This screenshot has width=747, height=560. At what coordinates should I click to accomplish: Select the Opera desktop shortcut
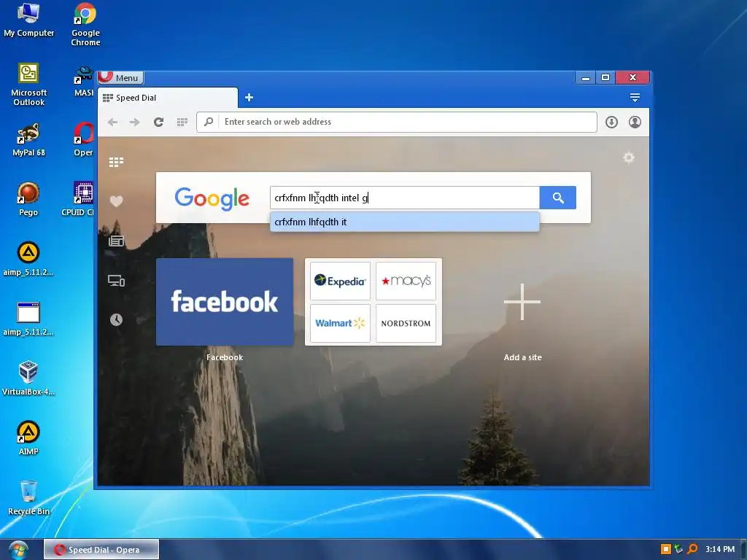83,139
